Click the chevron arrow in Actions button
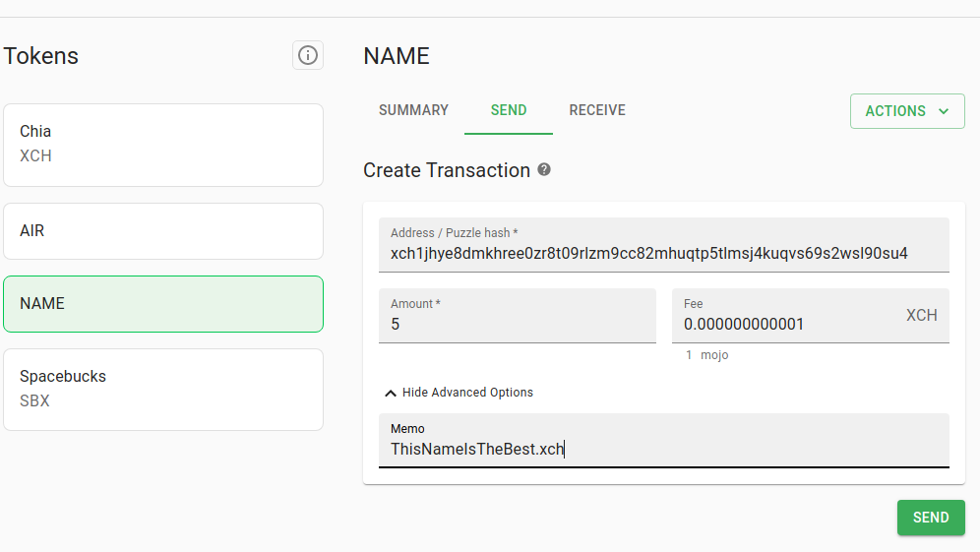980x552 pixels. pos(944,111)
